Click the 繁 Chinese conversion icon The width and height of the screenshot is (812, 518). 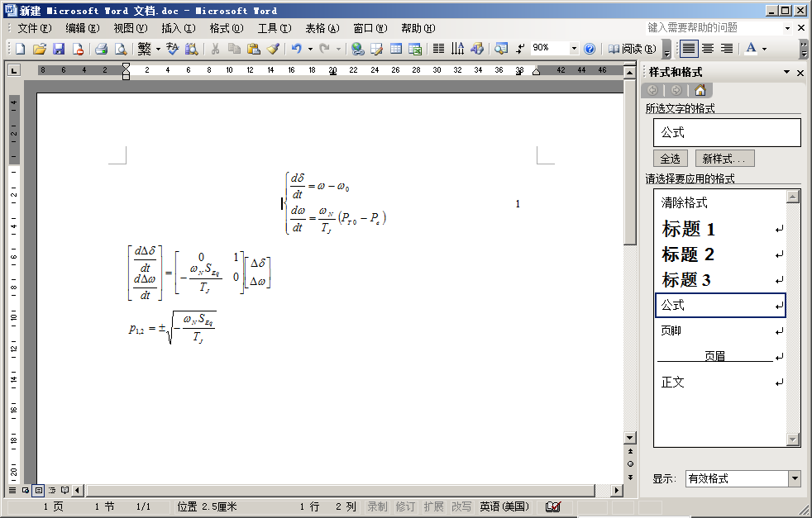click(x=145, y=49)
